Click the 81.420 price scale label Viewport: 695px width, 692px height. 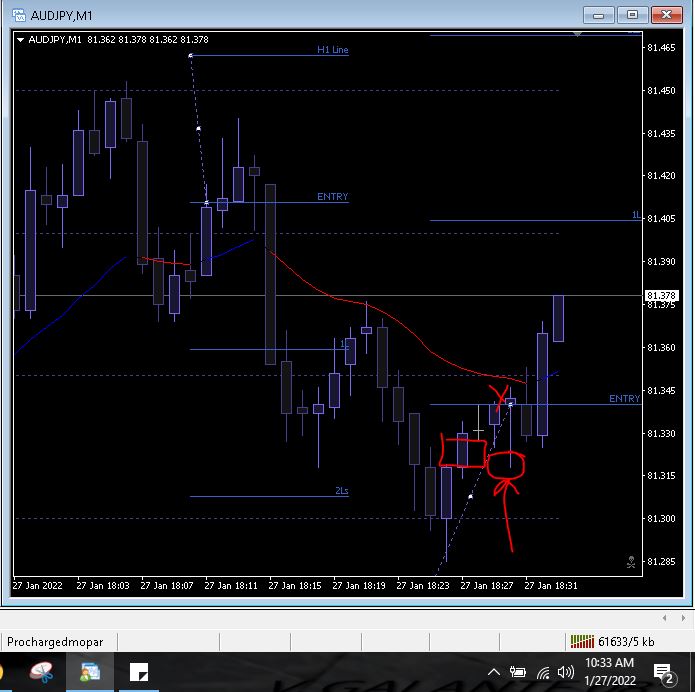(x=661, y=176)
